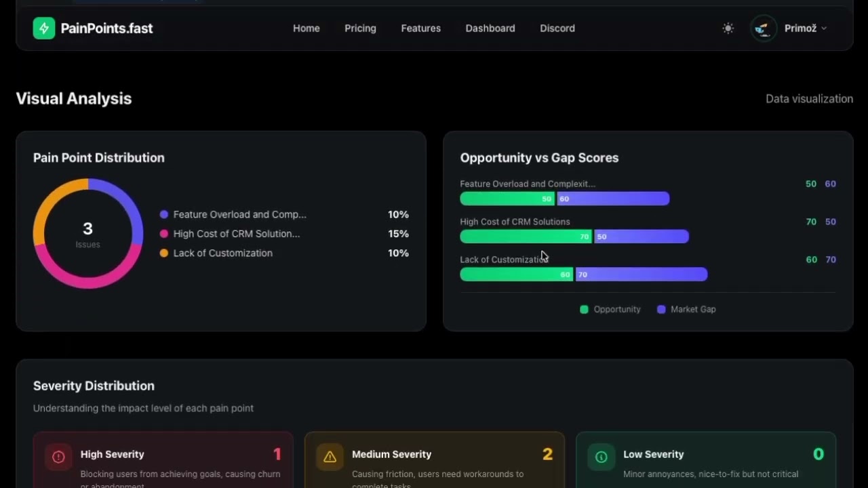Screen dimensions: 868x488
Task: Navigate to the Dashboard nav link
Action: 490,28
